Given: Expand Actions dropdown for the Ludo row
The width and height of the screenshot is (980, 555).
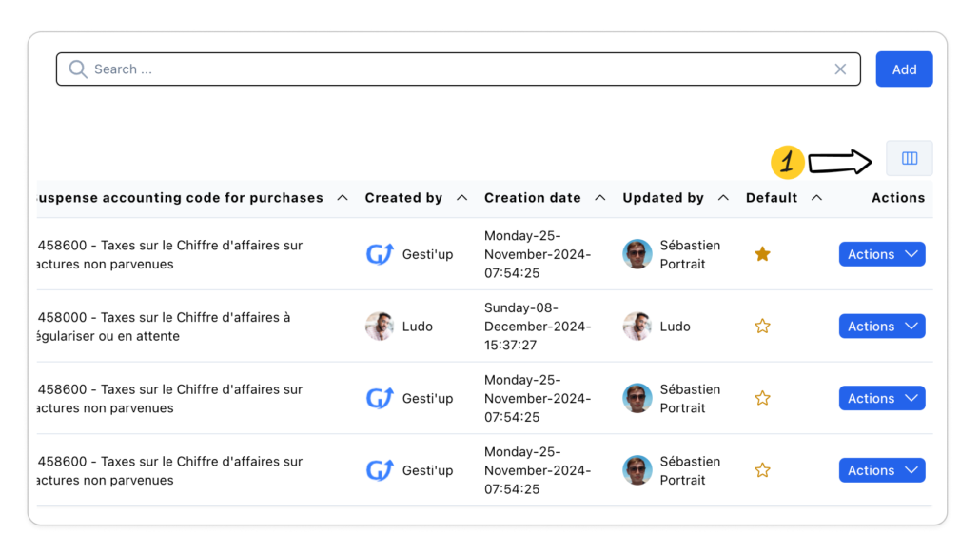Looking at the screenshot, I should click(881, 327).
